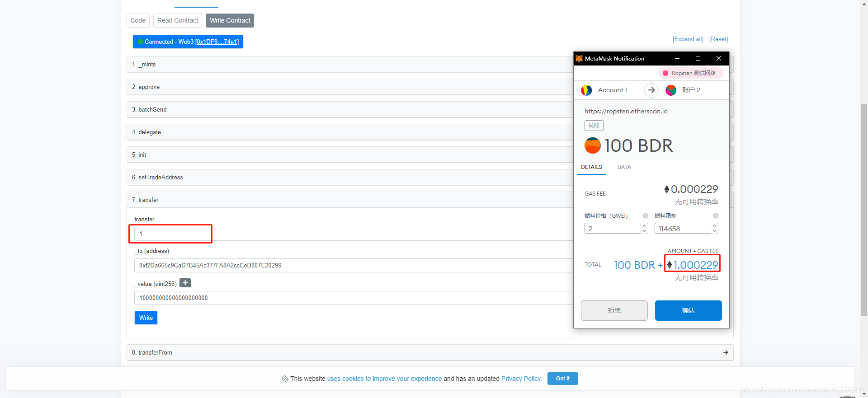
Task: Click the info icon next to 燃料价格 (GWEI)
Action: coord(645,215)
